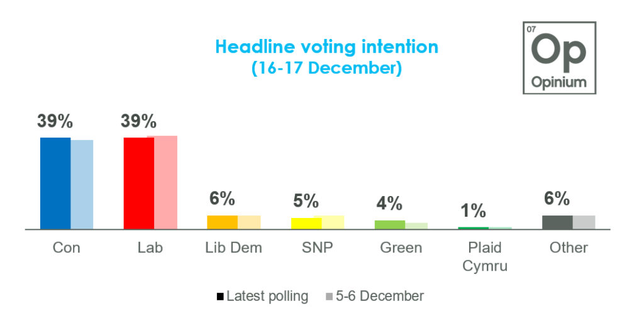Click the Lab axis label
This screenshot has height=316, width=644.
pos(150,248)
